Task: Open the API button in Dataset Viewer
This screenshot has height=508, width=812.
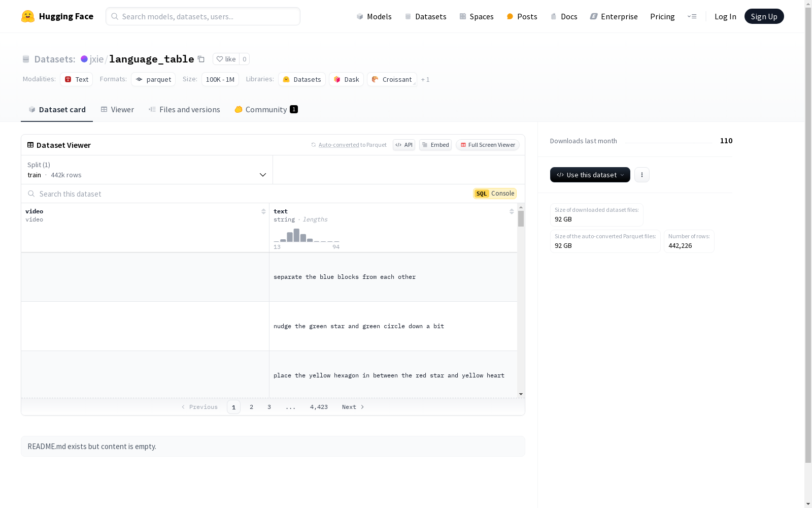Action: [404, 145]
